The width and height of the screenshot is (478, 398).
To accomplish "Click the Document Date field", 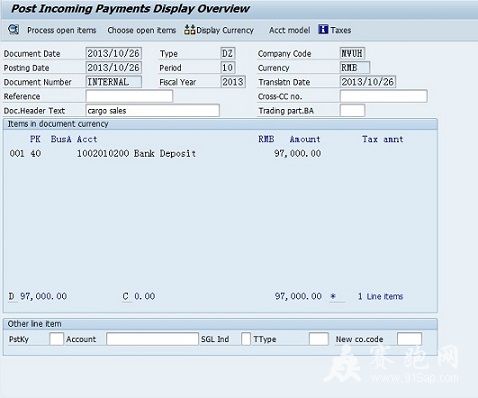I will 114,53.
